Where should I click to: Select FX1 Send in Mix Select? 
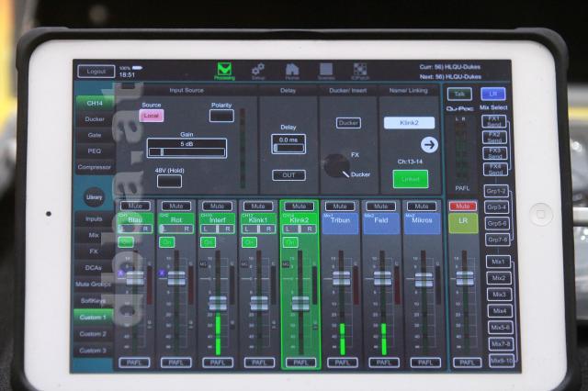496,120
